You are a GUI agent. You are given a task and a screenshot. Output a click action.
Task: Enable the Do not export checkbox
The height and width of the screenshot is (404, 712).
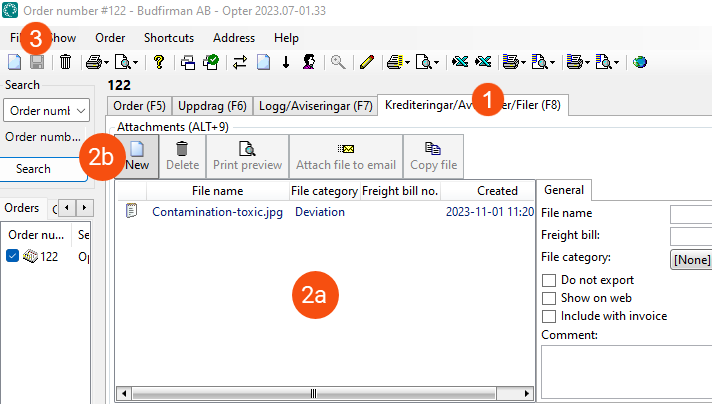tap(548, 280)
